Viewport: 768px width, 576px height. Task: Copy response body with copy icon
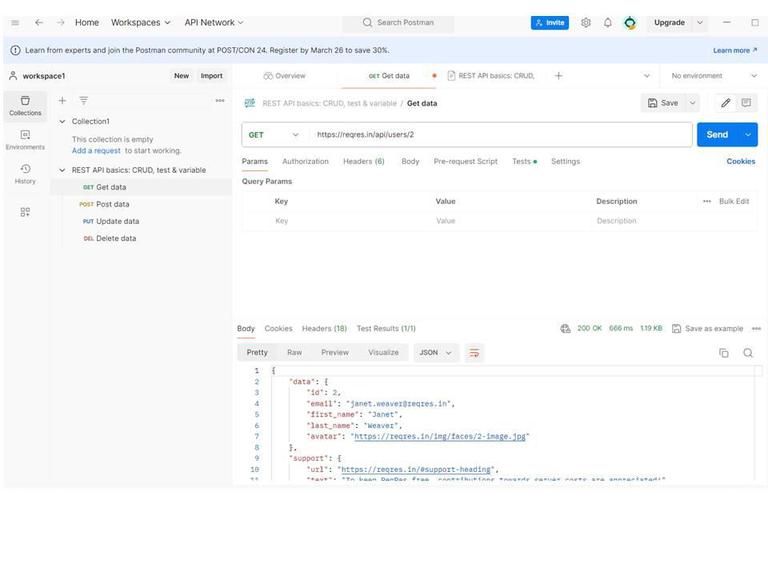click(x=724, y=352)
